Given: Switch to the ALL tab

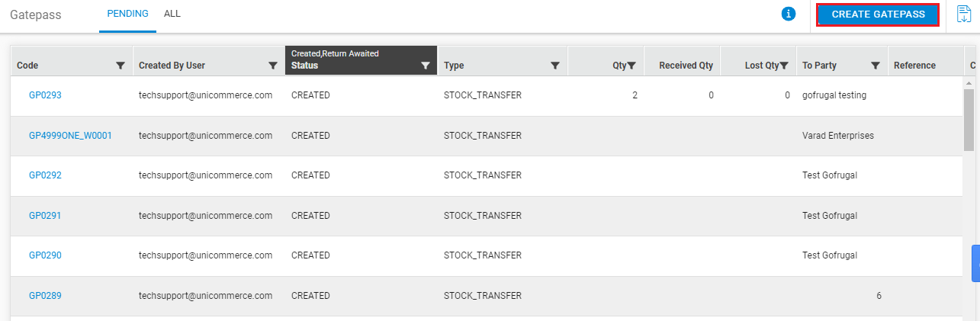Looking at the screenshot, I should pos(172,14).
